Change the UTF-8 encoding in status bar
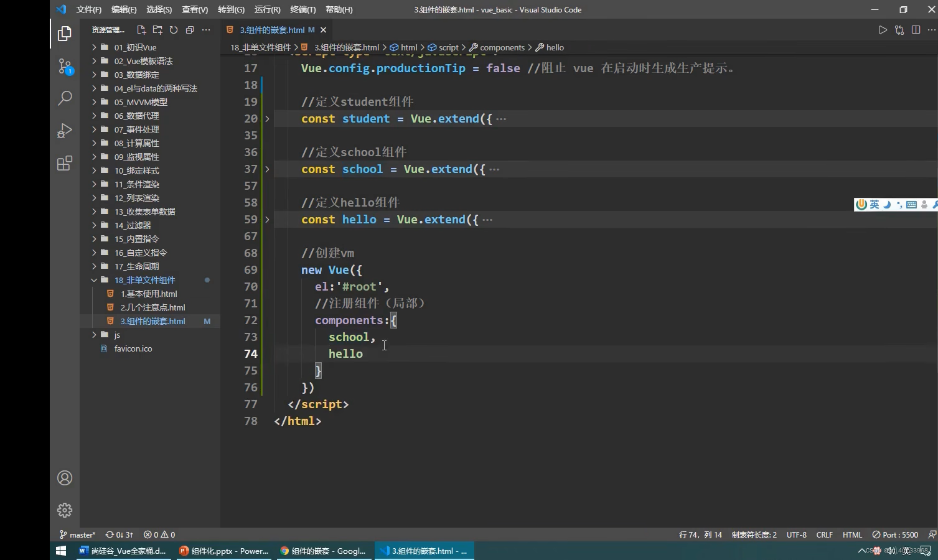 coord(797,534)
